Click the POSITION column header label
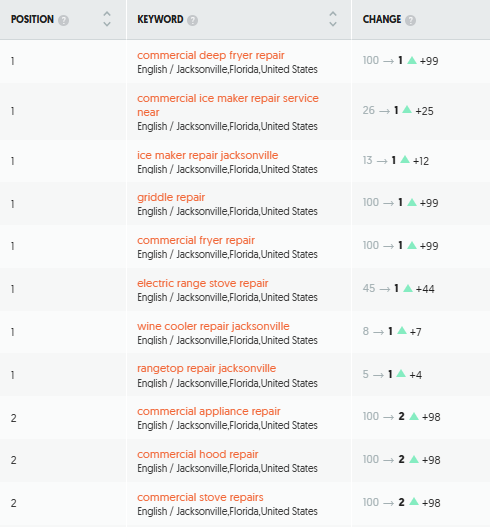The image size is (490, 528). tap(32, 19)
